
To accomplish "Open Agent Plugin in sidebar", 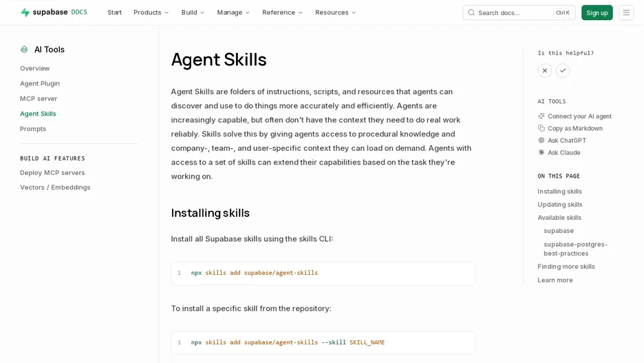I will (x=40, y=83).
